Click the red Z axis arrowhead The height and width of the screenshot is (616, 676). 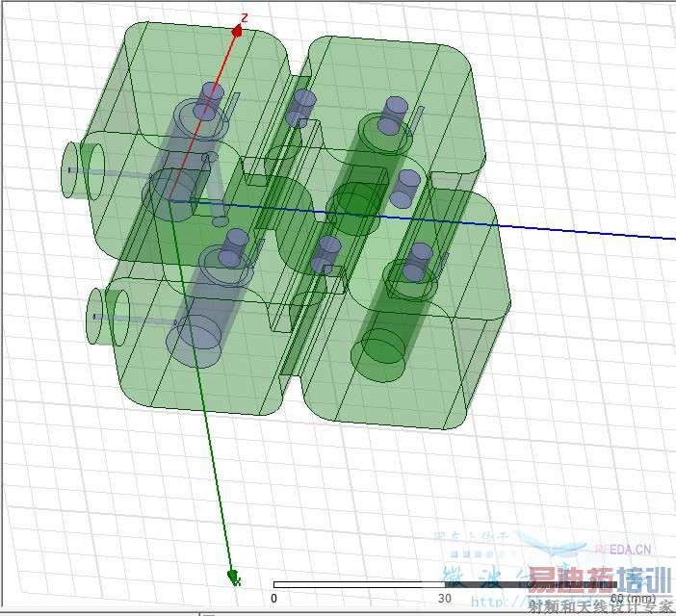[x=237, y=32]
